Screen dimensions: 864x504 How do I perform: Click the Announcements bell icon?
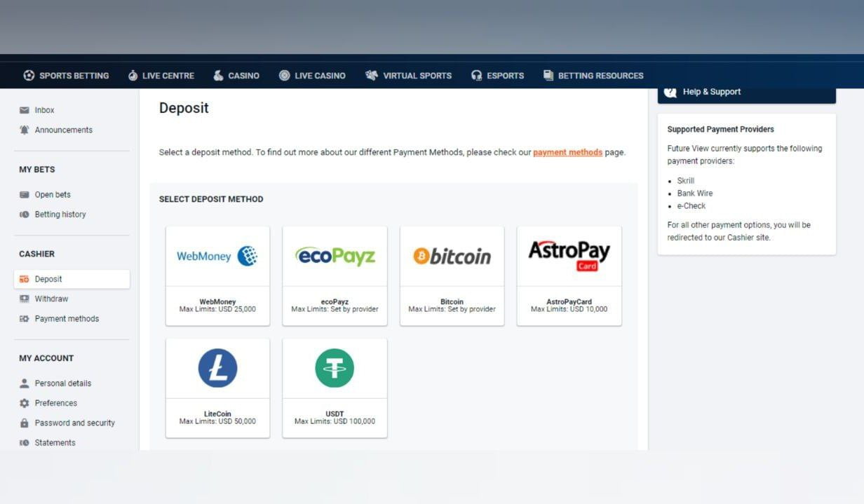pyautogui.click(x=25, y=130)
